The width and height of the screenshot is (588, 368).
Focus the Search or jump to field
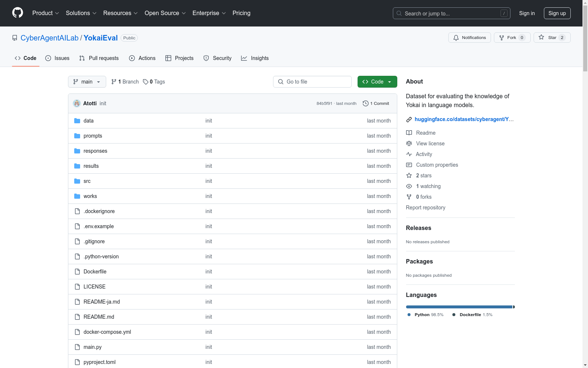pos(452,13)
